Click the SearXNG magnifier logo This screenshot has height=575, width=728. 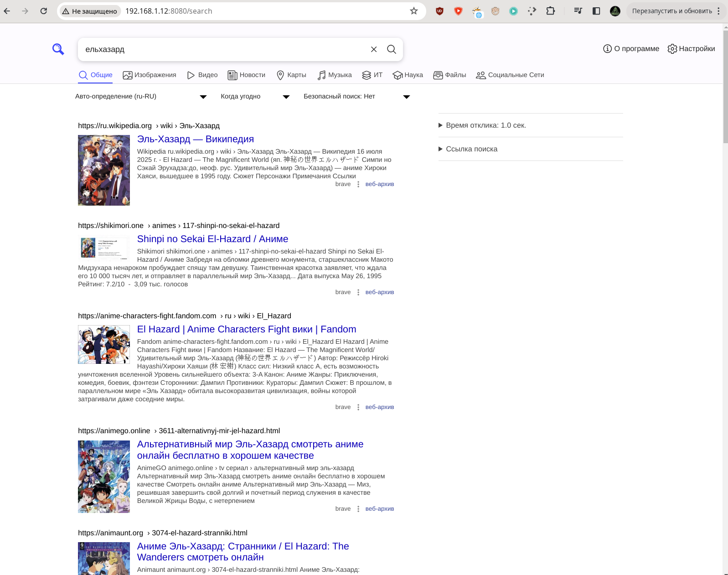58,49
